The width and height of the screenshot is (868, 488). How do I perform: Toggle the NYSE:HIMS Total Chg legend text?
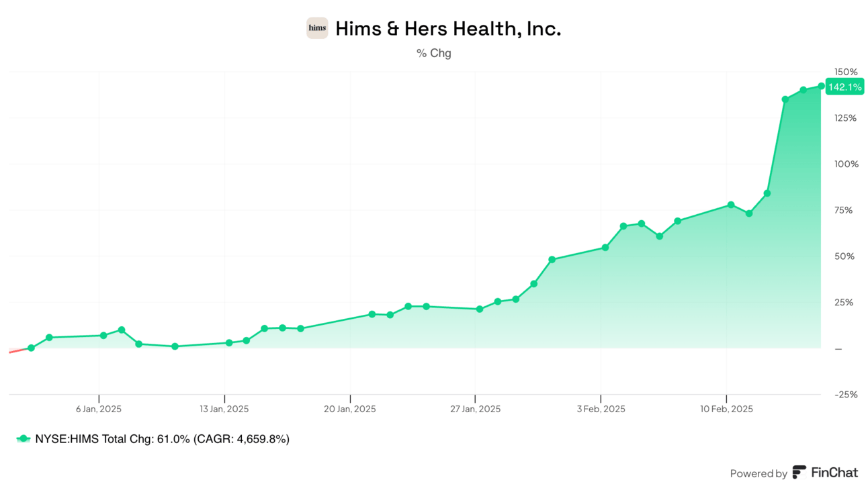162,439
